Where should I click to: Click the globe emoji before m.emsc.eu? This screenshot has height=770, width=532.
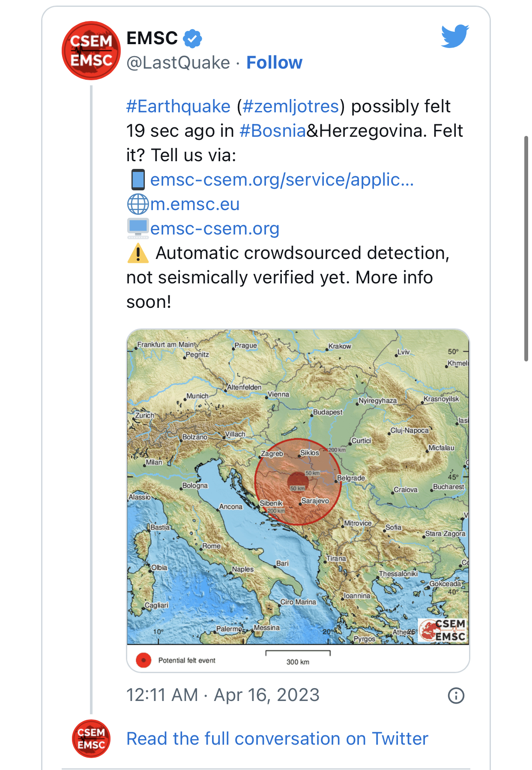138,204
